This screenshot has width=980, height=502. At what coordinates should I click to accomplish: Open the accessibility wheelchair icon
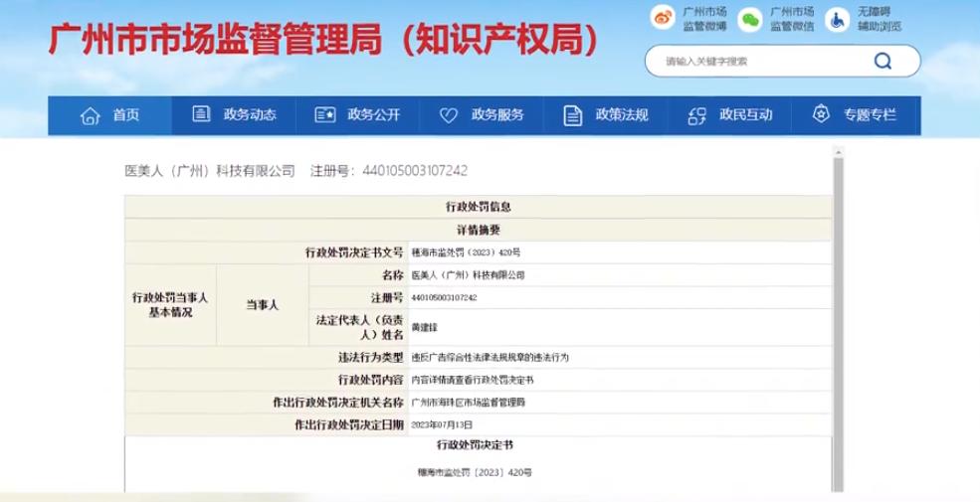point(837,19)
